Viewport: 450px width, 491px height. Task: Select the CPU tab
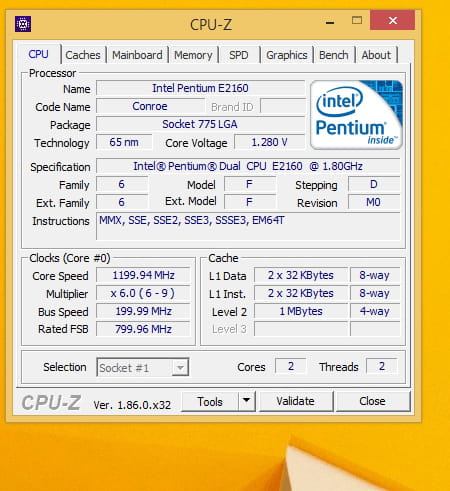pyautogui.click(x=38, y=54)
